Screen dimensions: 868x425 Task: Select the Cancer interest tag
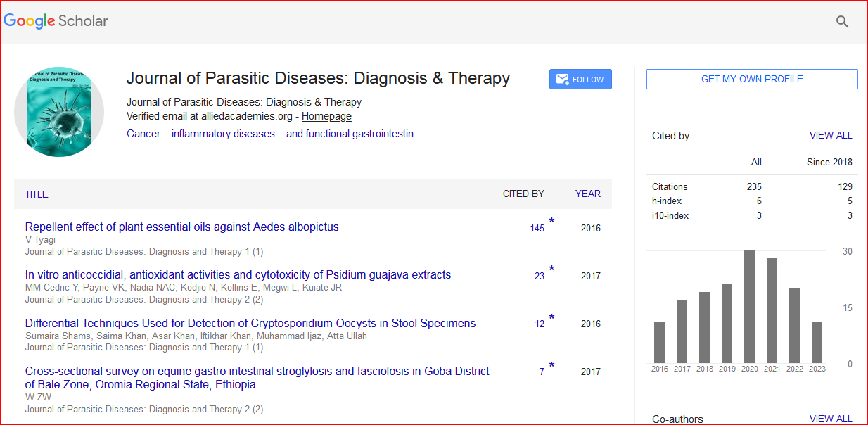(x=143, y=134)
